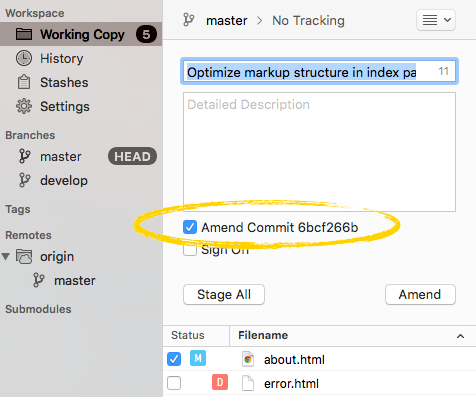Viewport: 476px width, 397px height.
Task: Select the origin master branch icon
Action: tap(39, 280)
